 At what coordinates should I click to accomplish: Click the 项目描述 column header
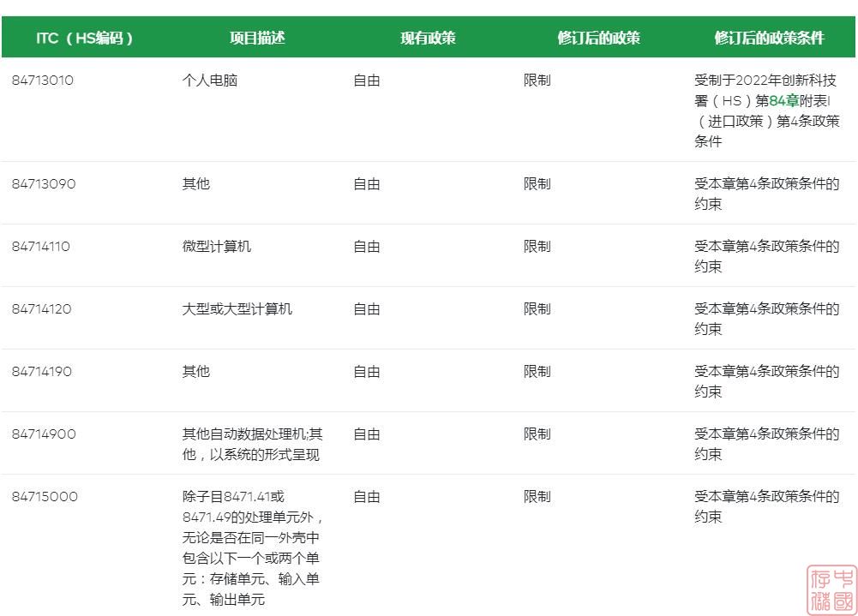coord(256,39)
